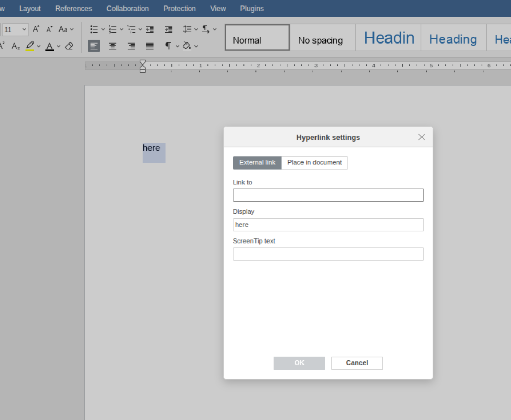Increase paragraph indent
Screen dimensions: 511x420
click(x=168, y=29)
